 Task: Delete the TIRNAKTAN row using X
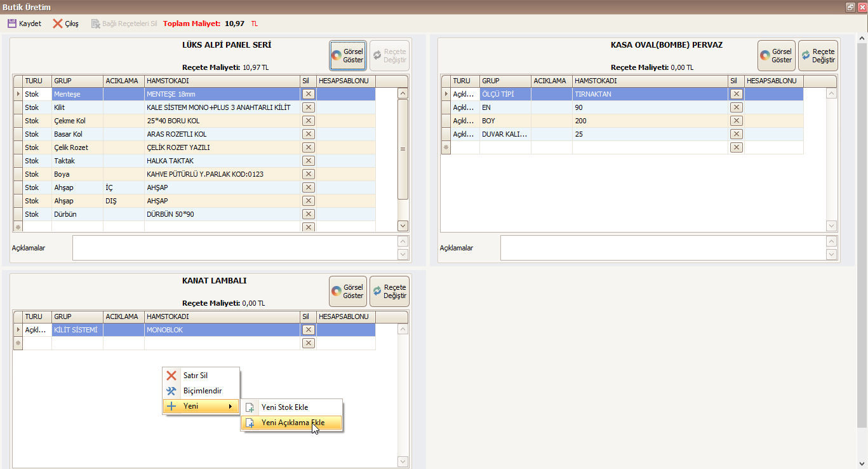736,94
